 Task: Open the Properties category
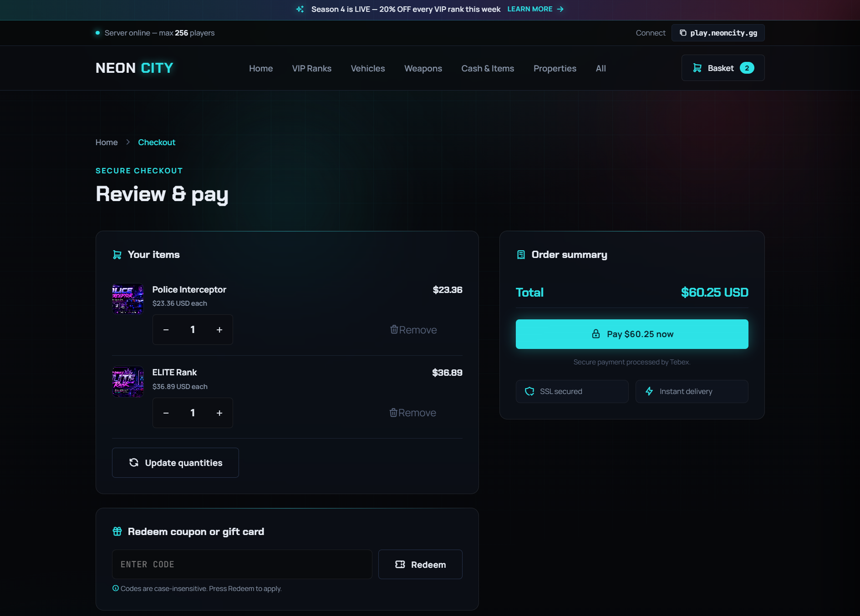click(x=555, y=68)
